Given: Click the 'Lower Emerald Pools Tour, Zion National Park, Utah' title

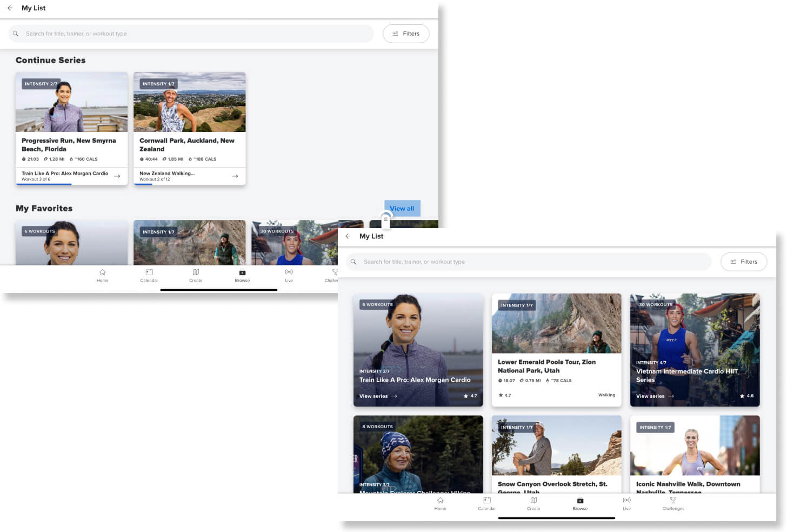Looking at the screenshot, I should 547,367.
